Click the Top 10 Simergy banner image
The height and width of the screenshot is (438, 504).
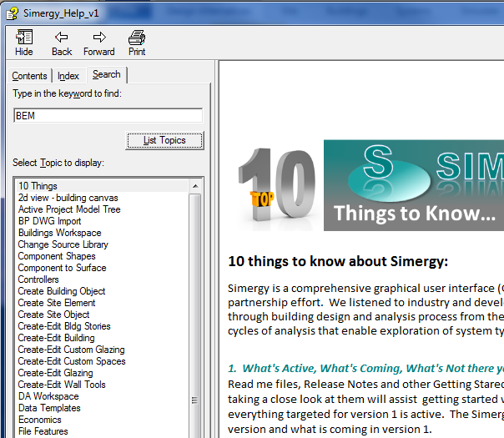pos(366,184)
